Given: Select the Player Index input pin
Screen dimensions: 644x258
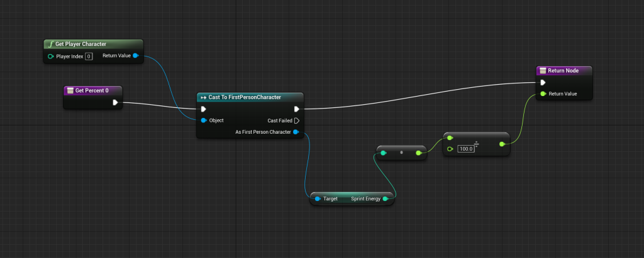Looking at the screenshot, I should pos(50,56).
